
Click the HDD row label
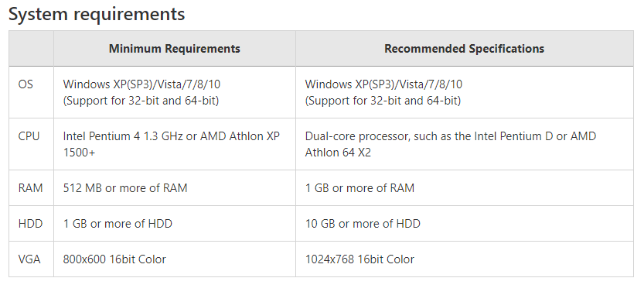[x=30, y=224]
